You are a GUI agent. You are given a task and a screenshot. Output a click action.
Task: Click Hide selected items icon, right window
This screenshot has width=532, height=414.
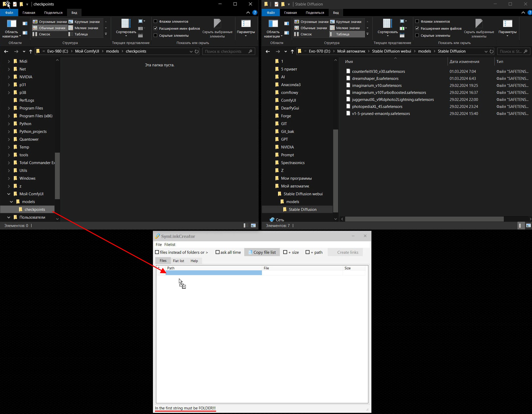pyautogui.click(x=479, y=24)
